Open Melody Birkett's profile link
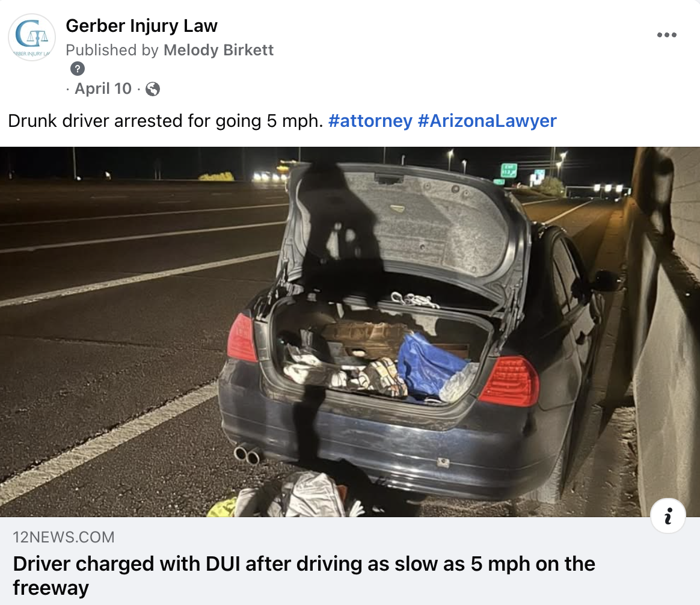 (218, 50)
